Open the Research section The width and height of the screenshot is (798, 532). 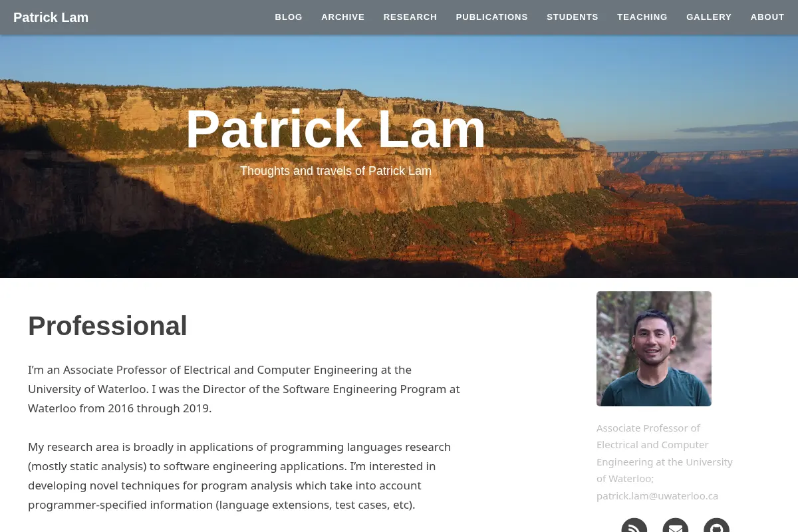point(410,17)
